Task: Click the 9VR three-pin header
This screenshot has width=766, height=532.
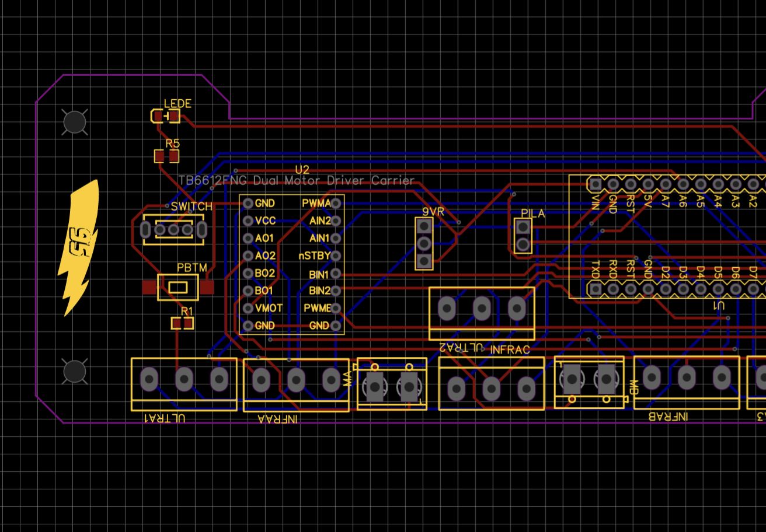Action: pos(424,243)
